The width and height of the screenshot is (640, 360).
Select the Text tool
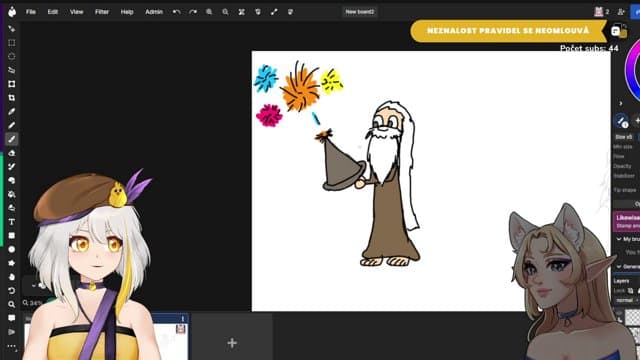pos(12,222)
